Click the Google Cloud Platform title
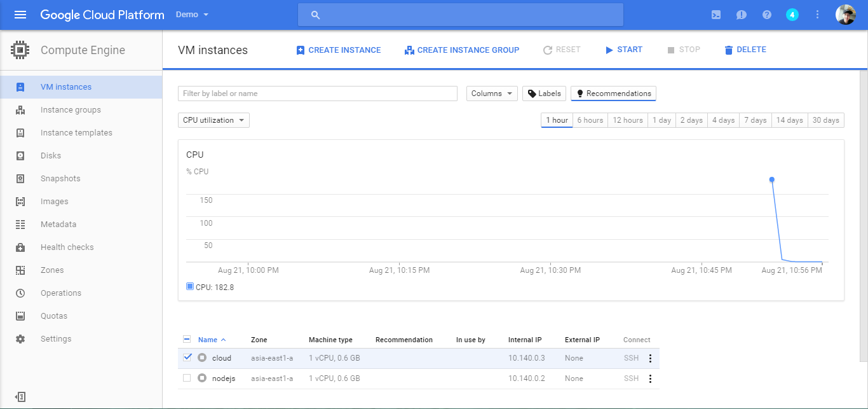Image resolution: width=868 pixels, height=409 pixels. pyautogui.click(x=102, y=15)
